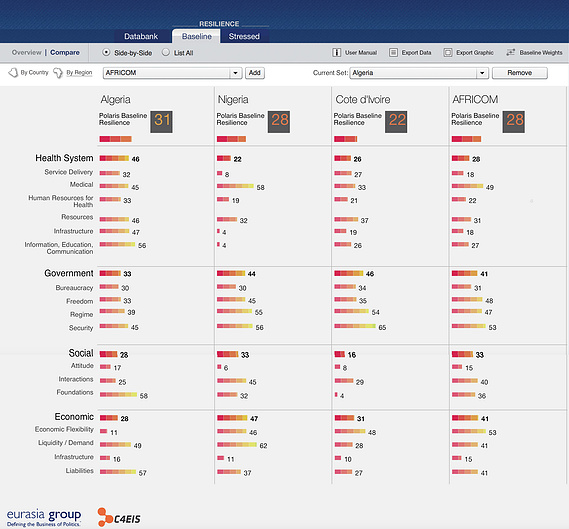
Task: Click the Foundations row label
Action: 75,392
